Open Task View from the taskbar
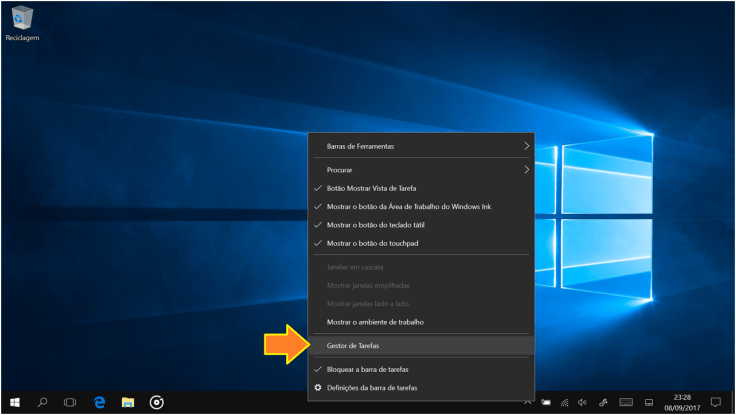The height and width of the screenshot is (415, 736). point(70,402)
